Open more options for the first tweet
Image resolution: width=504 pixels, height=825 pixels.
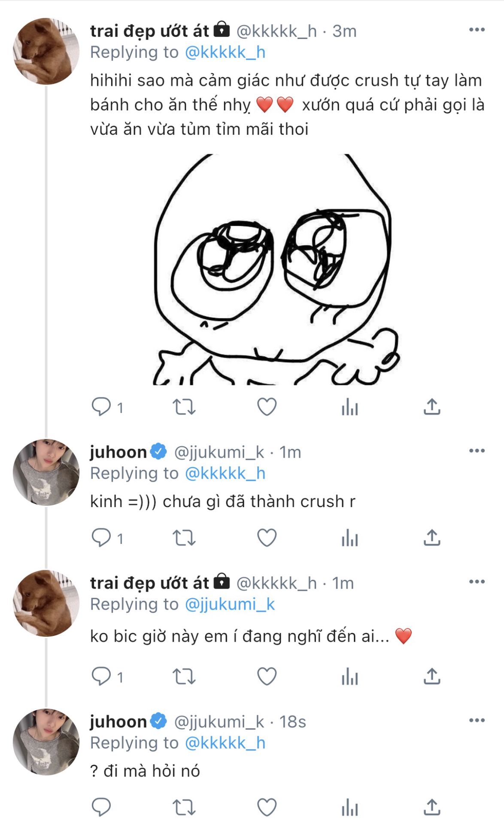477,30
